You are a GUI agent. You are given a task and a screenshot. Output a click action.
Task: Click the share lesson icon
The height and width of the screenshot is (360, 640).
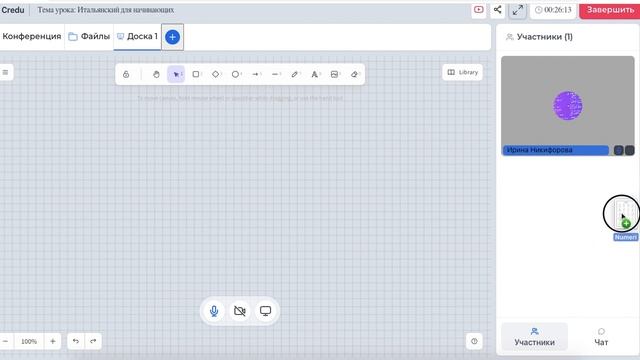pos(498,9)
